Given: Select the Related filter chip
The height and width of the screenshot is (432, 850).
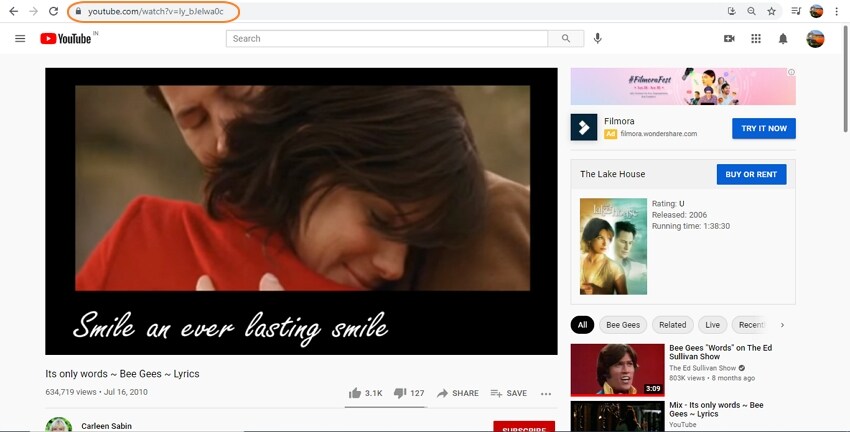Looking at the screenshot, I should [x=673, y=325].
